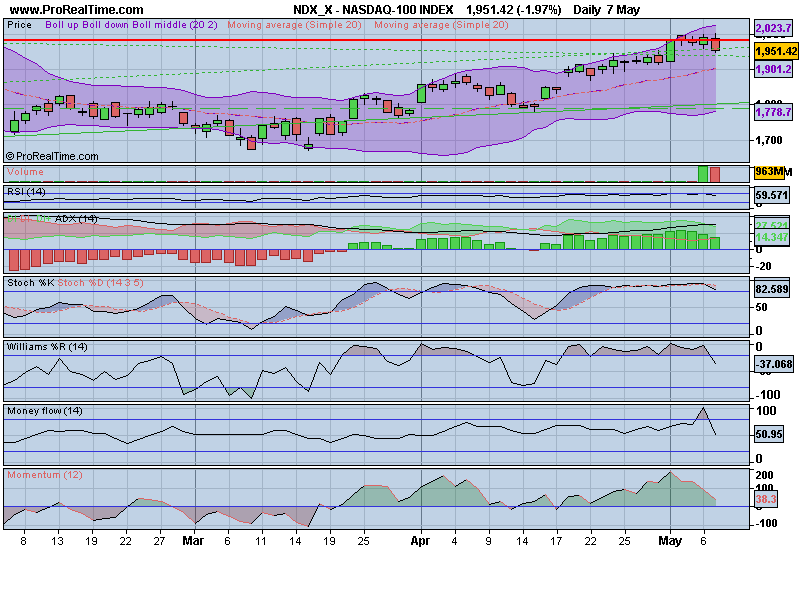The height and width of the screenshot is (600, 800).
Task: Click the 27 date label on the axis
Action: tap(159, 541)
